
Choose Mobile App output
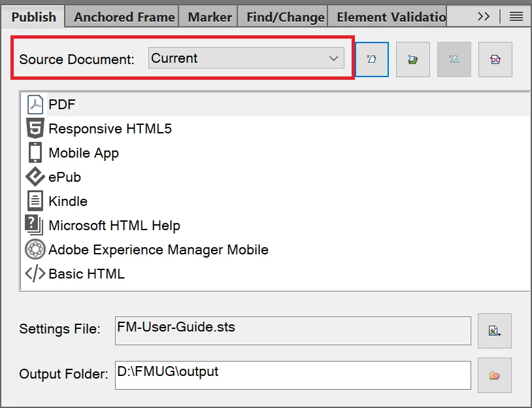[x=276, y=153]
